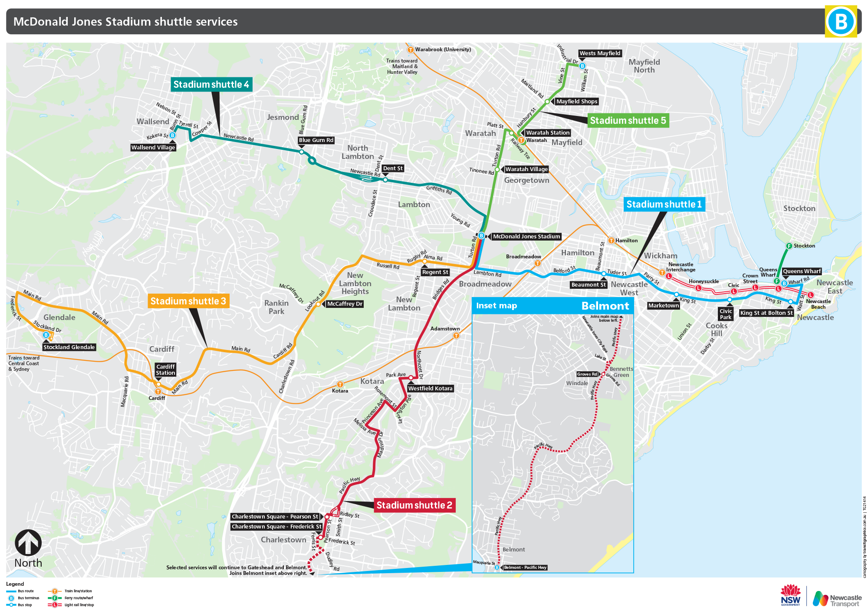Select the Stadium shuttle 4 label

pos(211,85)
